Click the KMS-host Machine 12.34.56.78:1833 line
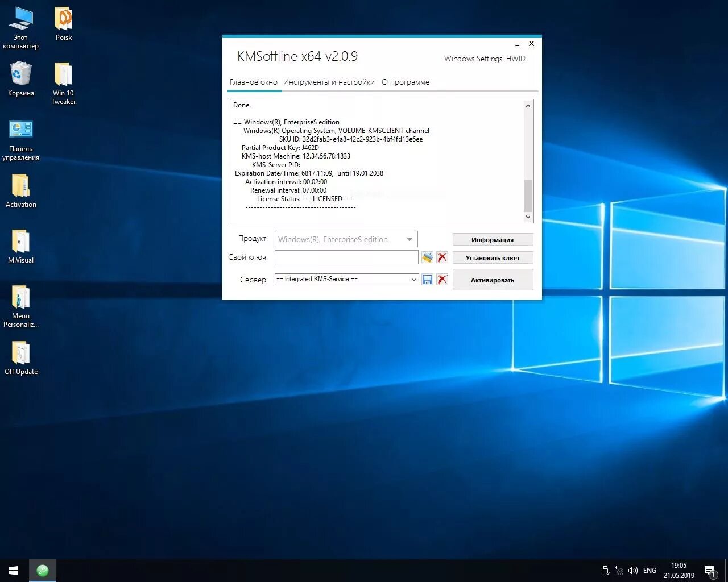This screenshot has width=728, height=582. pyautogui.click(x=296, y=156)
